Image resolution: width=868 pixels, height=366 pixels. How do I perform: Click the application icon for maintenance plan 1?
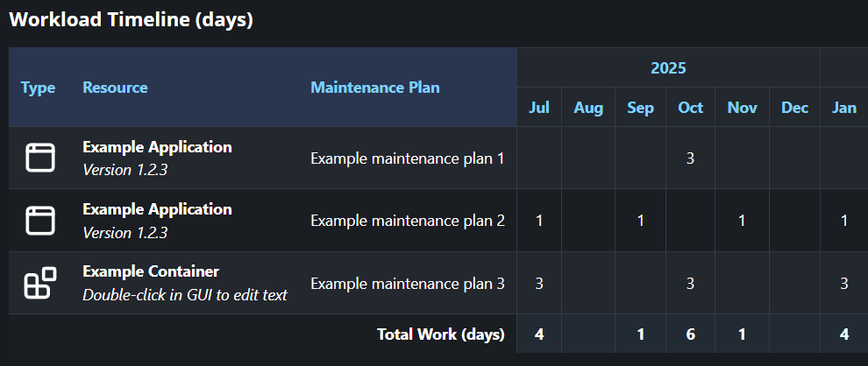[x=40, y=158]
